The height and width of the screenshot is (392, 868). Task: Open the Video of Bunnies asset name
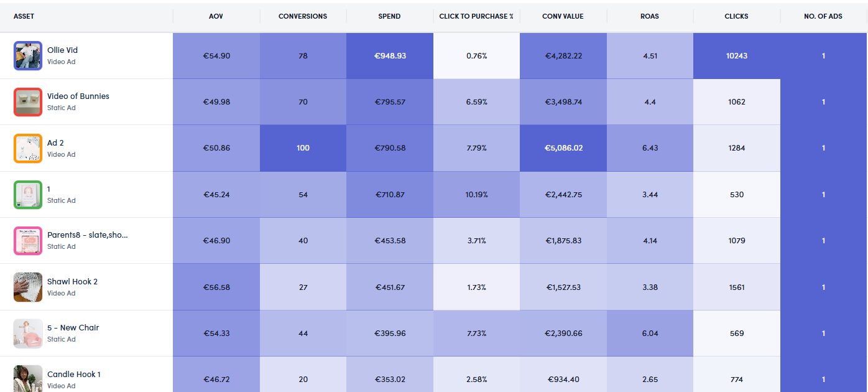point(78,96)
